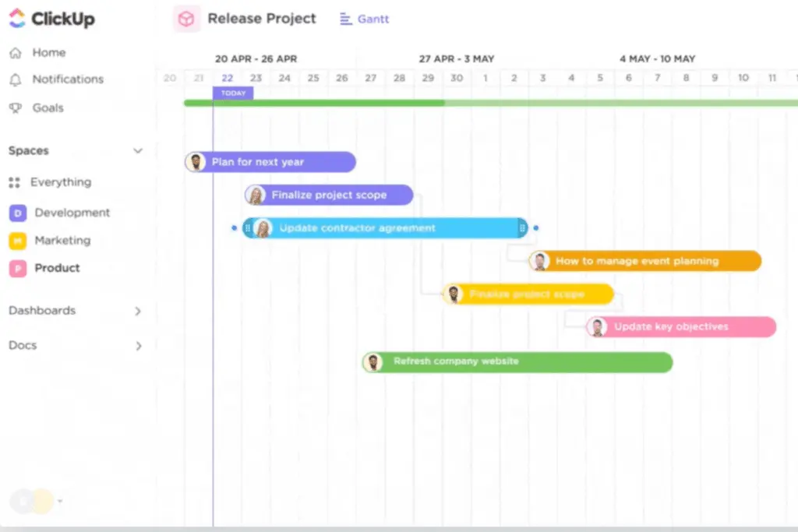This screenshot has height=532, width=798.
Task: Click assignee avatar on Update contractor agreement
Action: [x=263, y=228]
